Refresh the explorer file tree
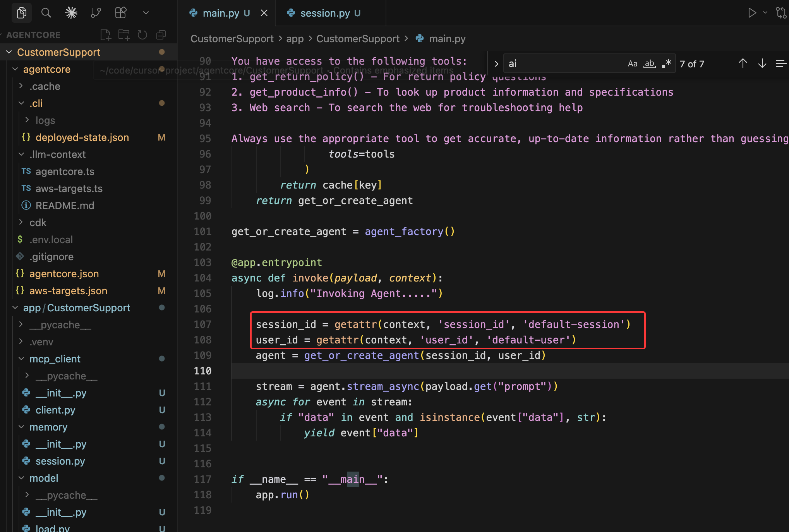789x532 pixels. [142, 35]
